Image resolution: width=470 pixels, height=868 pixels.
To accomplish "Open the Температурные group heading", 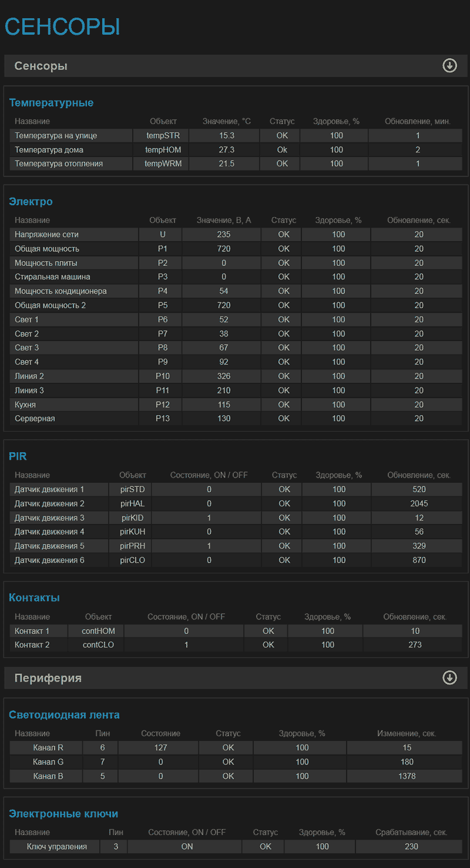I will (51, 103).
